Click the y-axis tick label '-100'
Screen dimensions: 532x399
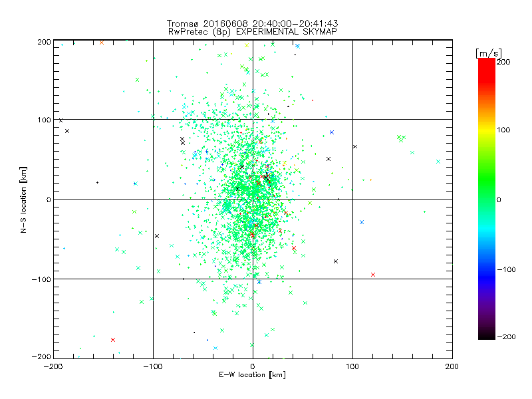pyautogui.click(x=41, y=279)
